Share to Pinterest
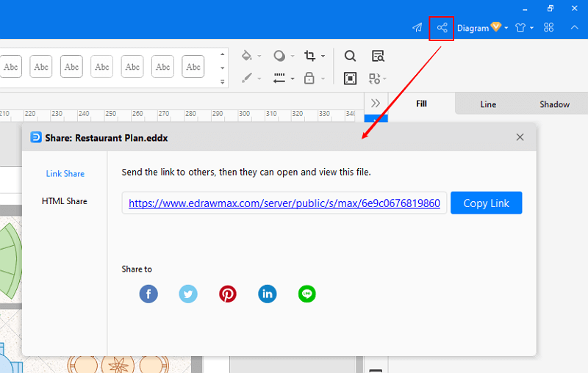Viewport: 588px width, 373px height. point(228,294)
